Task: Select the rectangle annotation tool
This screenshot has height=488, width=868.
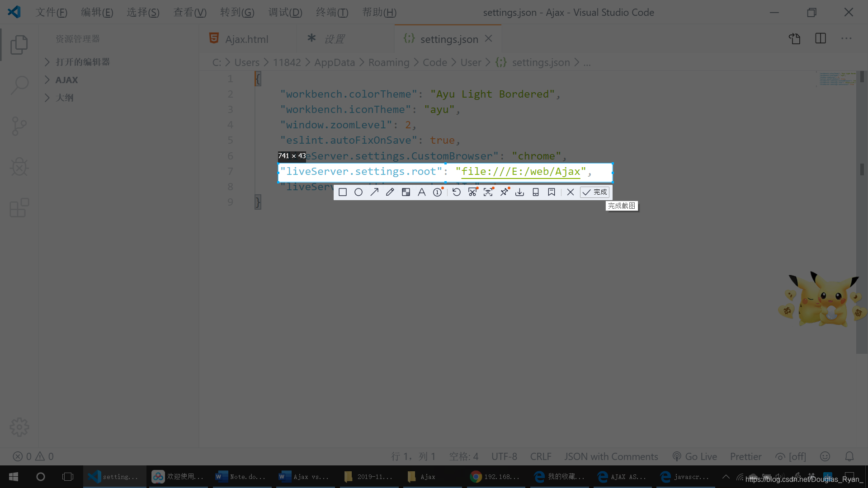Action: click(x=343, y=192)
